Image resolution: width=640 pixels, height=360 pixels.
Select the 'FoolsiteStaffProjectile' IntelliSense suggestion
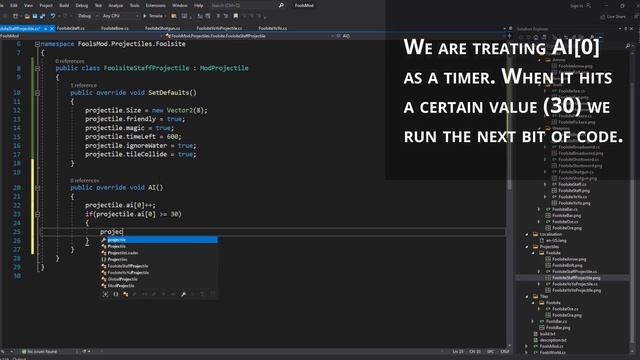[159, 266]
